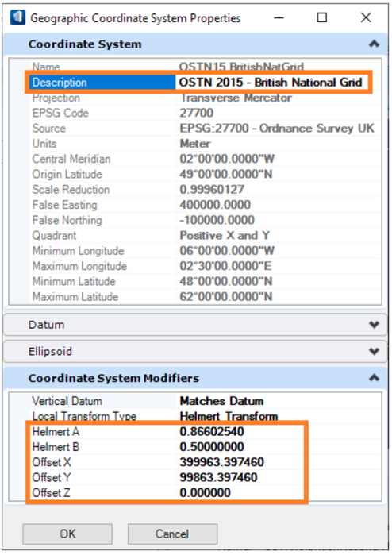The image size is (392, 555).
Task: Select the Projection property label
Action: coord(56,98)
